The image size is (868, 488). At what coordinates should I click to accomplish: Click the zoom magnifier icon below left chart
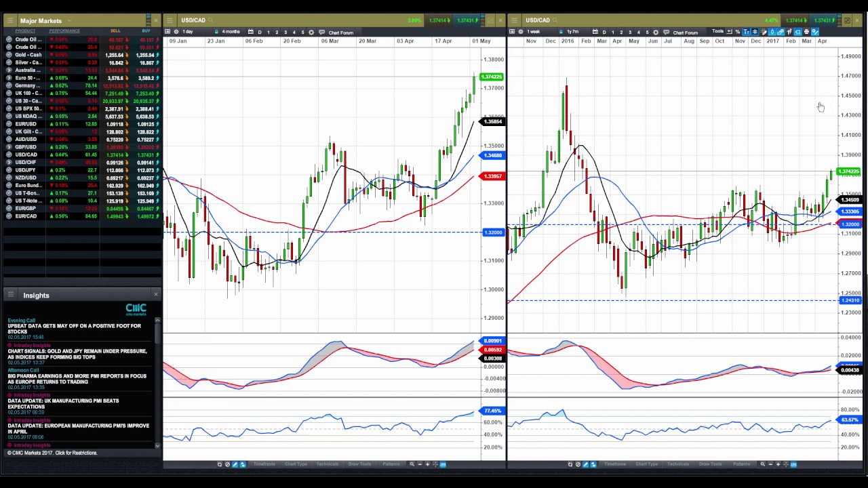pyautogui.click(x=412, y=464)
